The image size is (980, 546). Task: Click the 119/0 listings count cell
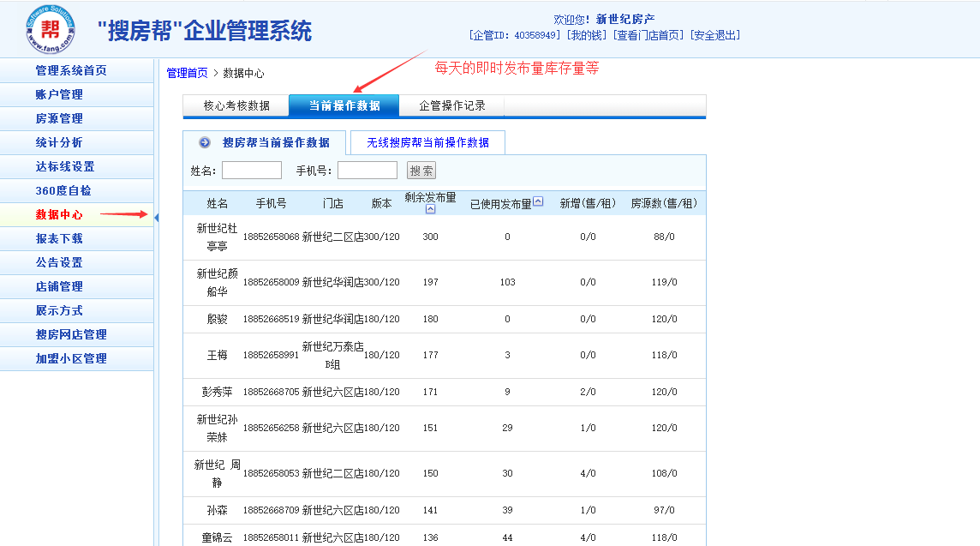point(664,283)
